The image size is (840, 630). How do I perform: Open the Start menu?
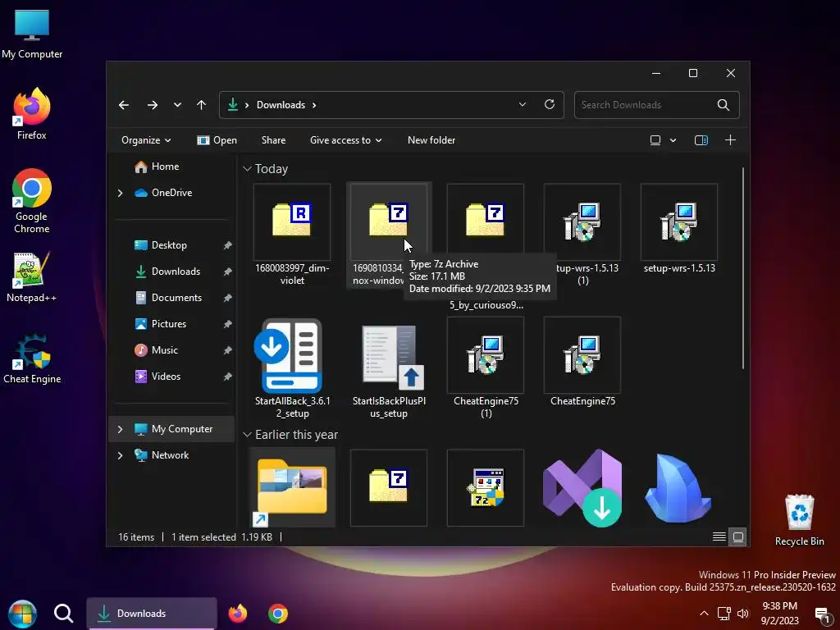[x=22, y=614]
